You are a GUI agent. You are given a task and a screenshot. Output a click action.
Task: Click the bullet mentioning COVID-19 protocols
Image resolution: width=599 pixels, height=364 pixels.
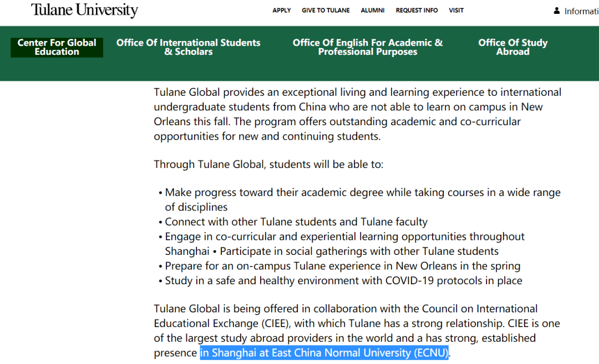[x=343, y=281]
